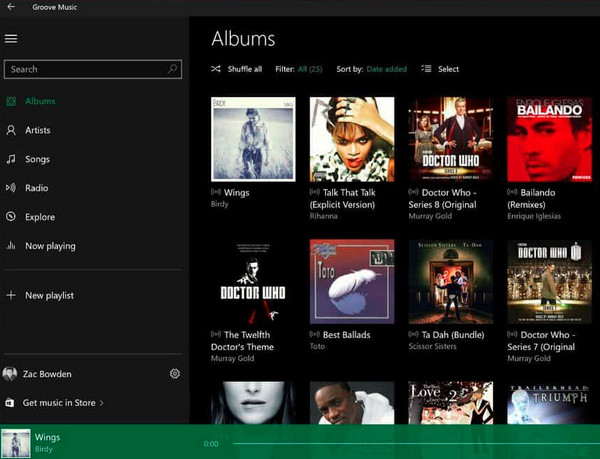Go to Explore in sidebar
The height and width of the screenshot is (459, 600).
coord(40,217)
